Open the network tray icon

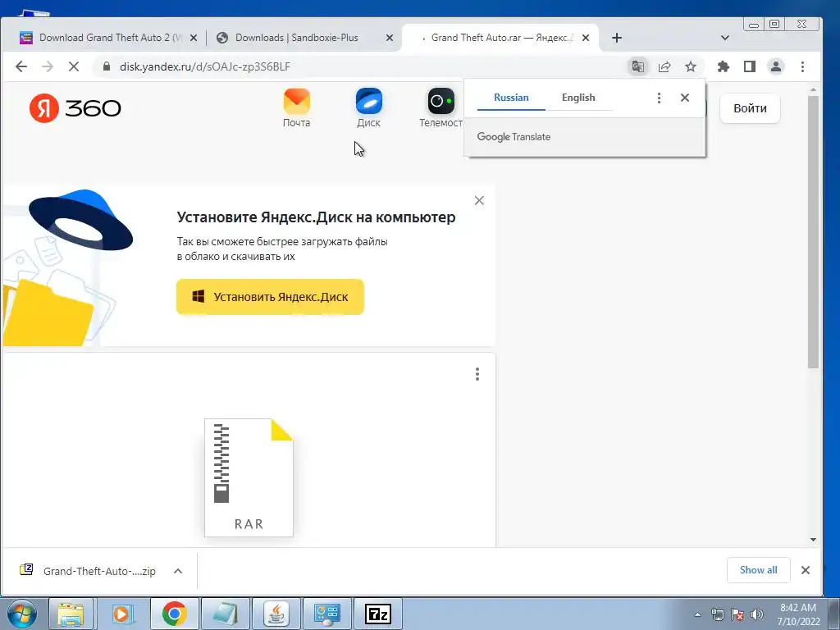(717, 614)
